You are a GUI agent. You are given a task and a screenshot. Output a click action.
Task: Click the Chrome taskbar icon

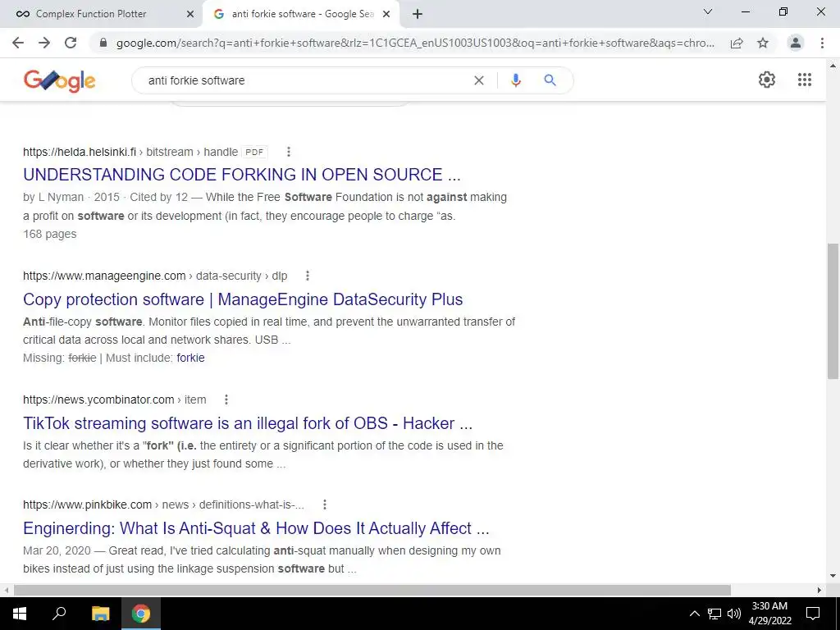tap(141, 614)
